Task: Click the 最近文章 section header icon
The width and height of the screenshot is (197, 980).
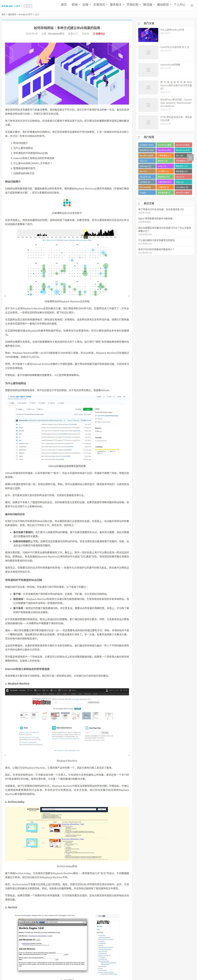Action: coord(139,204)
